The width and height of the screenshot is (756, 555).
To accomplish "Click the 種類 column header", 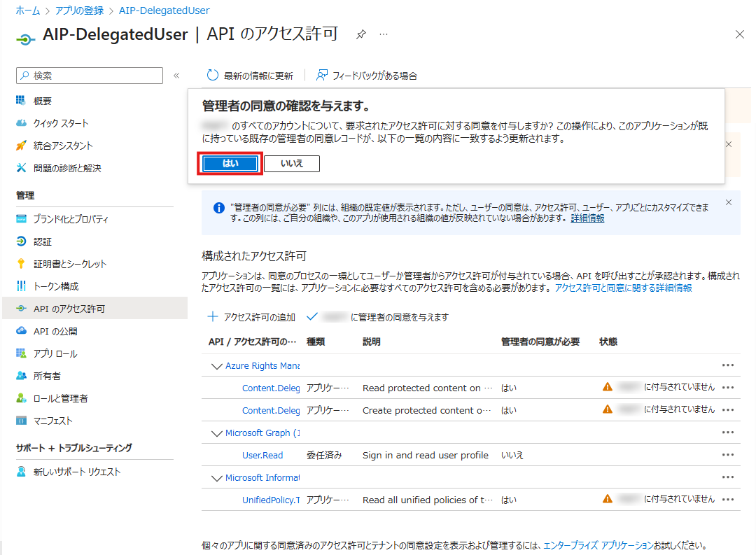I will pos(316,342).
